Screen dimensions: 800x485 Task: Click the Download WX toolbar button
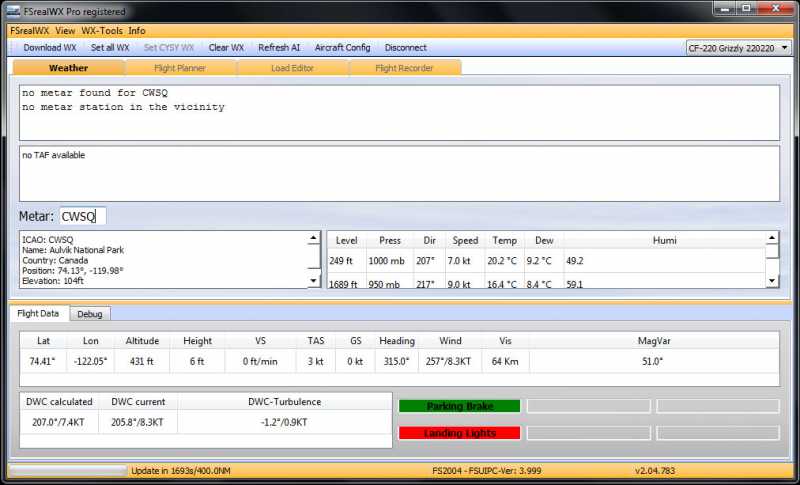[50, 47]
